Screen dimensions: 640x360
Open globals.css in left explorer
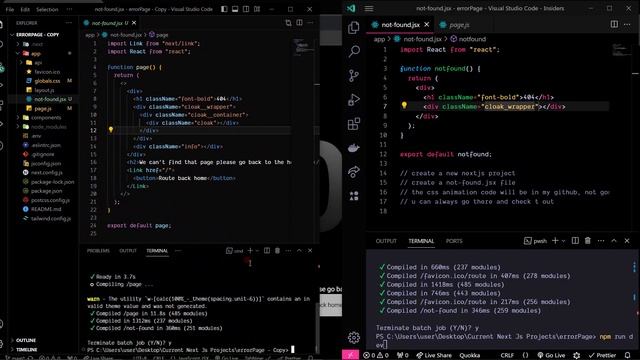(47, 81)
